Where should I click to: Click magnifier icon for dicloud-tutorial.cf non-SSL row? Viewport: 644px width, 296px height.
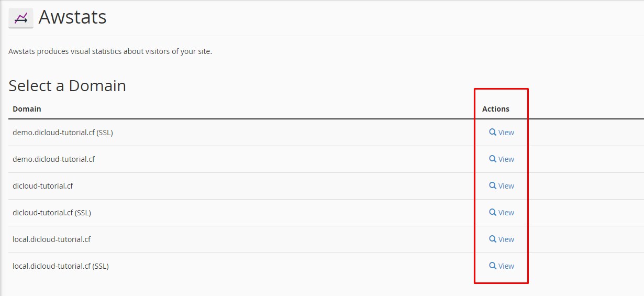pyautogui.click(x=493, y=185)
